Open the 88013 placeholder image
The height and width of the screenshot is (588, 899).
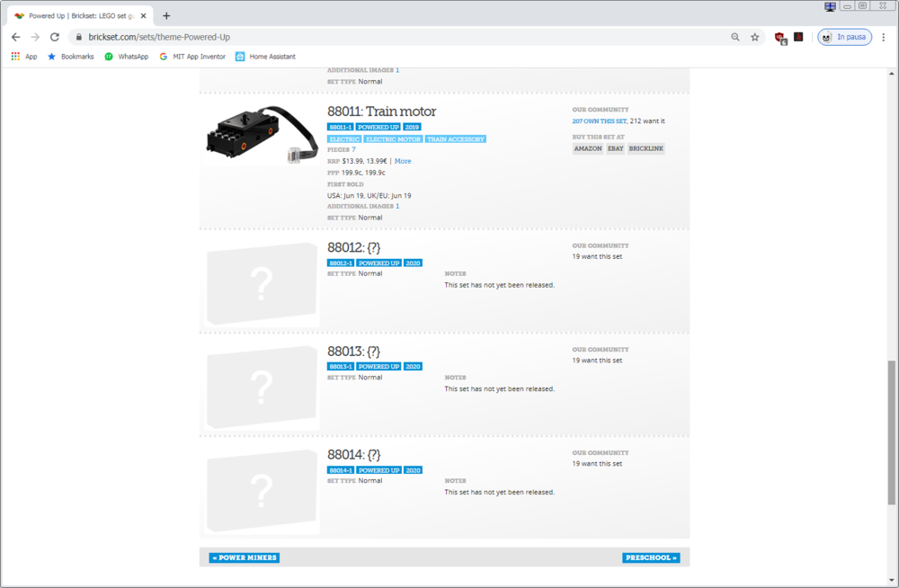click(262, 388)
